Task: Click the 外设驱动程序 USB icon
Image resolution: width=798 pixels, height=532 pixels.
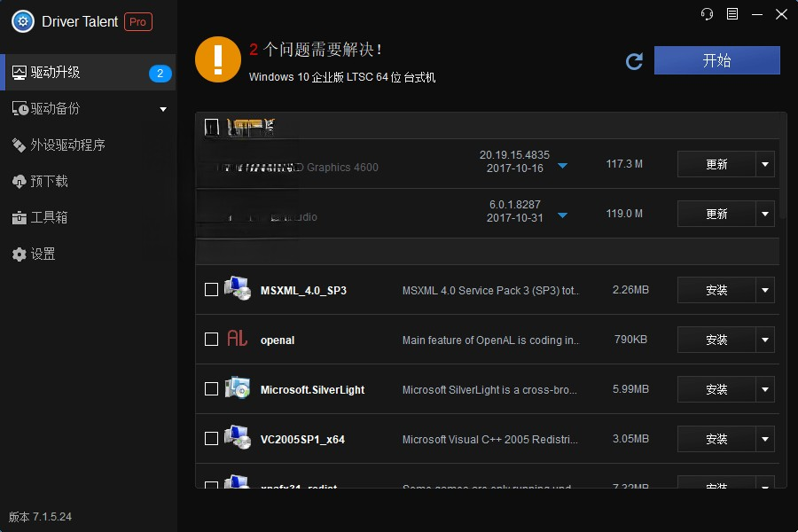Action: pyautogui.click(x=19, y=145)
